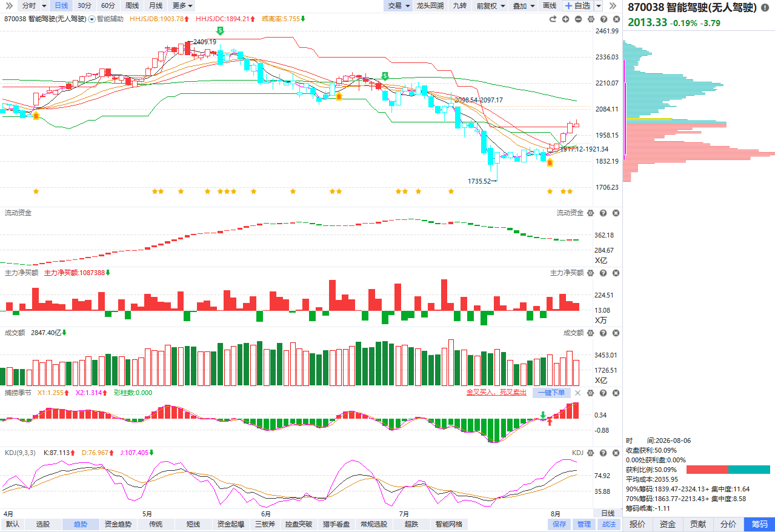Expand the 叠加 overlay dropdown
Screen dimensions: 775x532
coord(523,5)
